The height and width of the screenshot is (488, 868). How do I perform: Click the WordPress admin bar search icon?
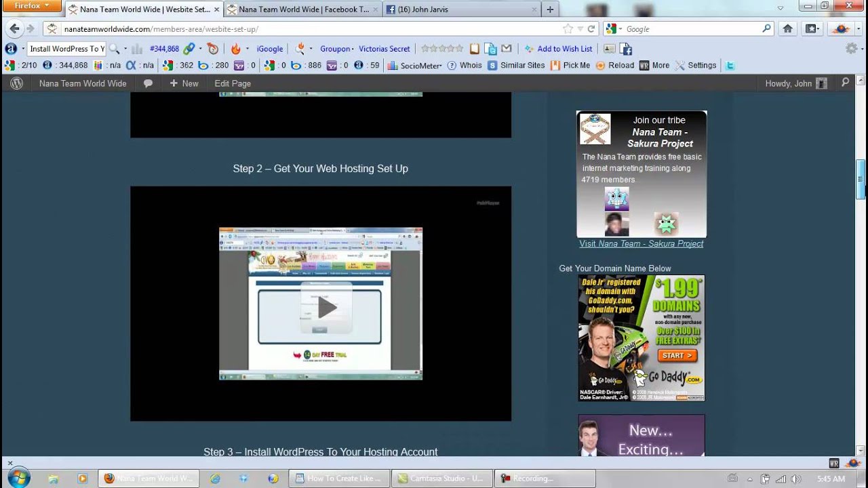(x=845, y=83)
